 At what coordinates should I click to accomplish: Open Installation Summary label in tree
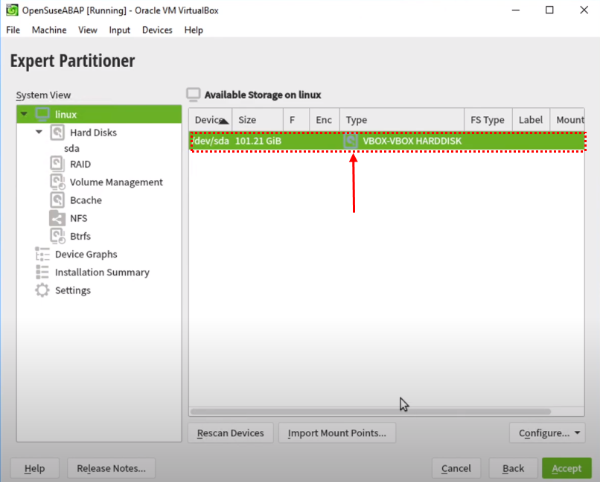click(102, 272)
